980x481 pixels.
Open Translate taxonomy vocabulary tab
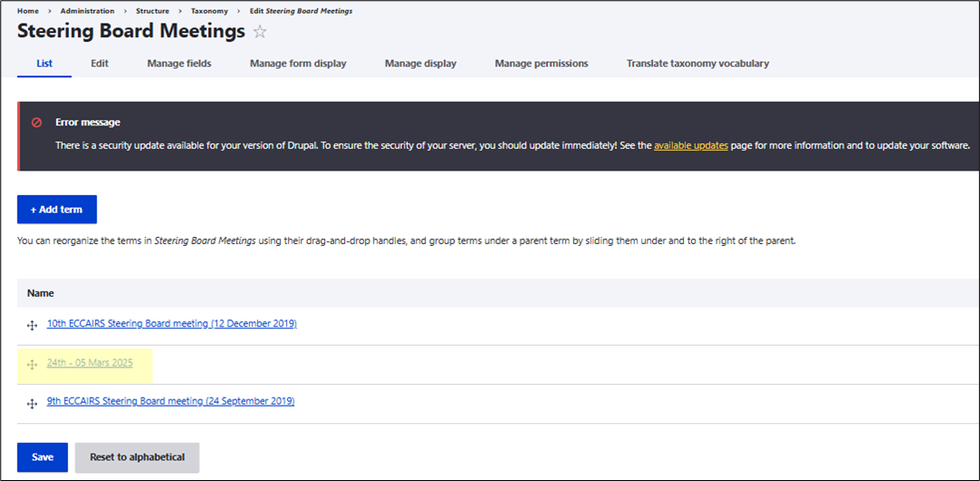pos(698,64)
